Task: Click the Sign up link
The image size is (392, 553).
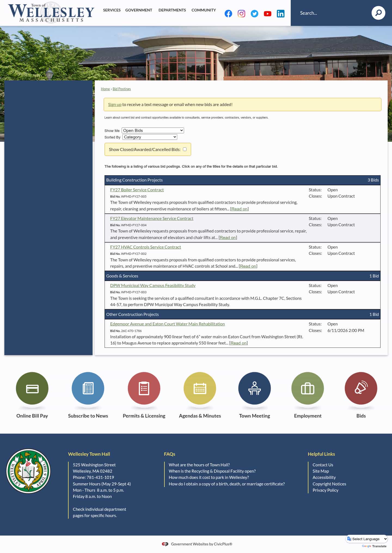Action: coord(115,104)
